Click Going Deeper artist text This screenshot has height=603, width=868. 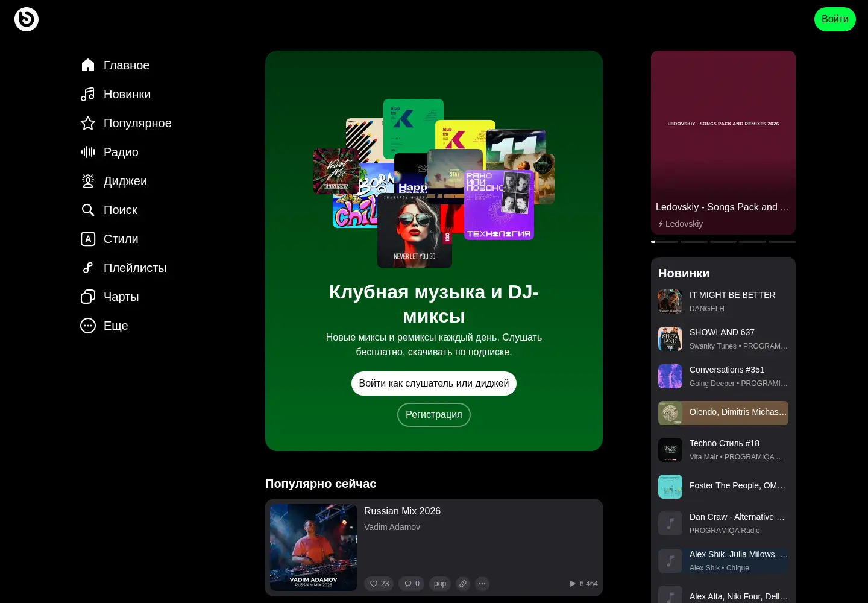(712, 384)
